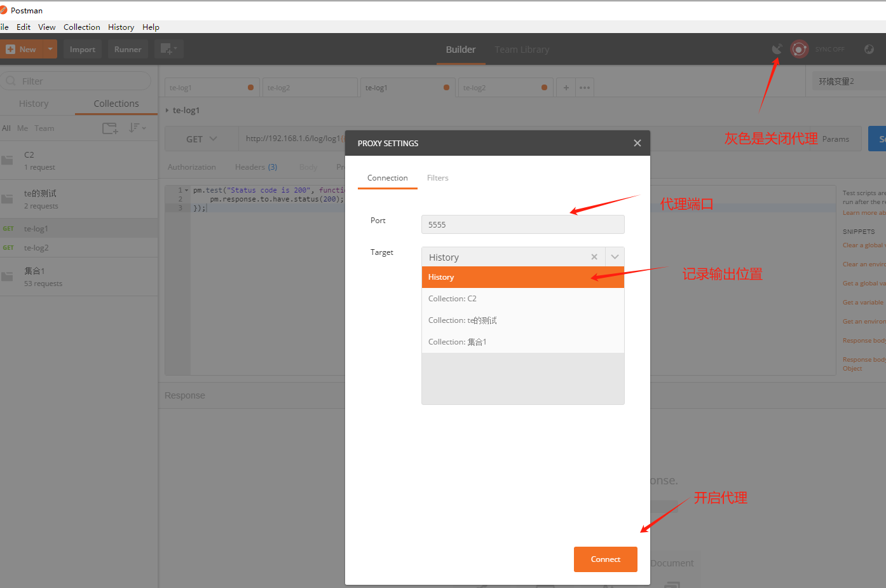Open the new window icon button

click(169, 49)
